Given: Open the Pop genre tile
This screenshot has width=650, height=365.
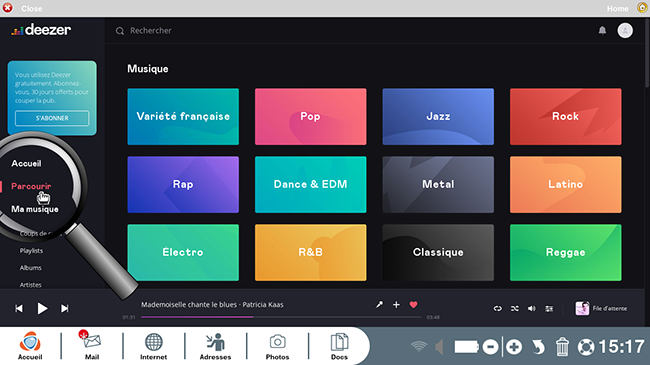Looking at the screenshot, I should pyautogui.click(x=310, y=117).
